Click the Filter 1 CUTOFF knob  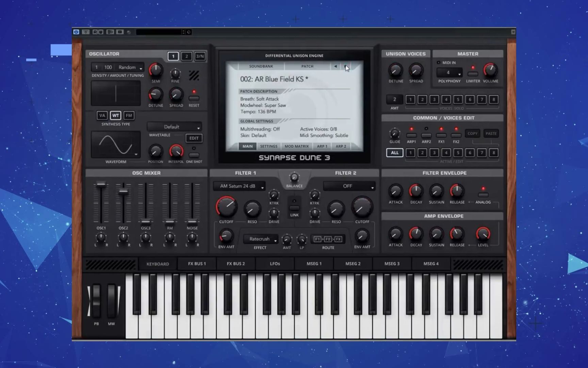pyautogui.click(x=226, y=207)
